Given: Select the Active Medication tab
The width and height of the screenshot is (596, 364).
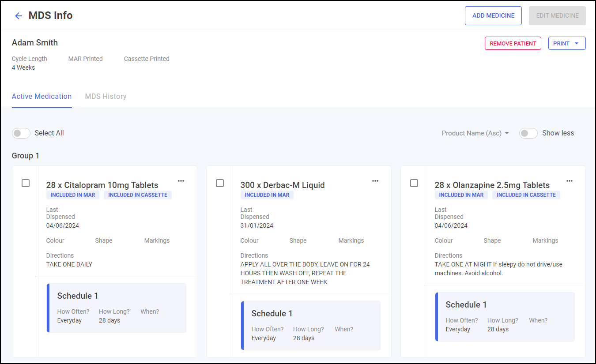Looking at the screenshot, I should coord(41,97).
